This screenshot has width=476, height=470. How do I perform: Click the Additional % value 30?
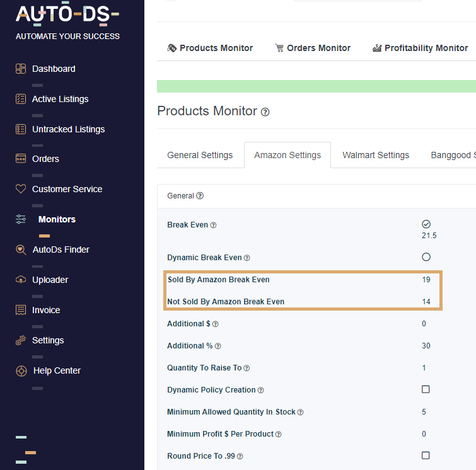426,346
